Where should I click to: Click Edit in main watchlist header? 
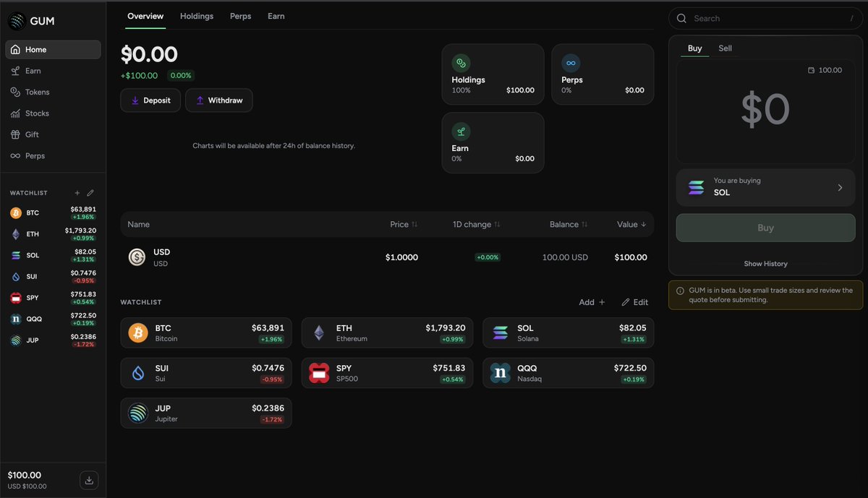(x=635, y=302)
